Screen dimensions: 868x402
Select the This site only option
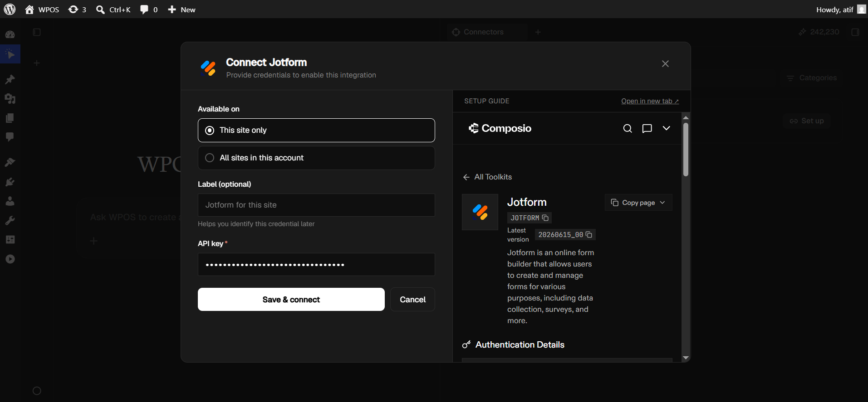click(316, 130)
